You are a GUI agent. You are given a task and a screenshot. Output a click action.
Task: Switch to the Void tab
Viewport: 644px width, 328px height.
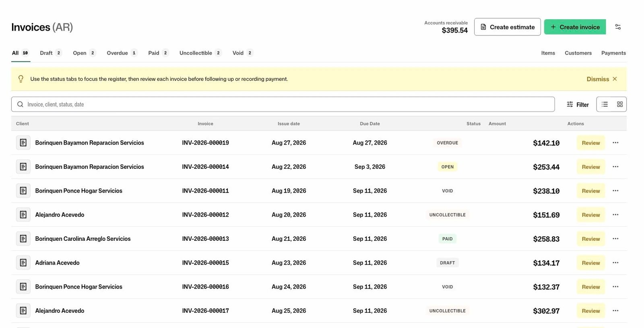[243, 53]
